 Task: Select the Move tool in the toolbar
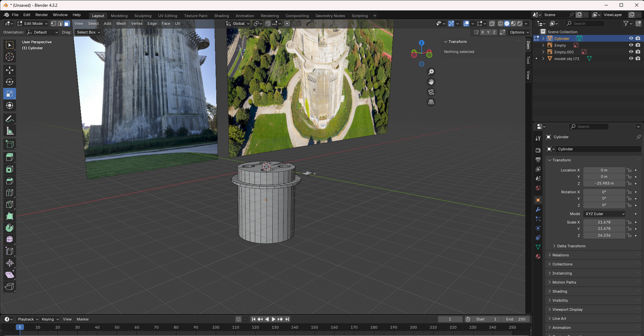pos(10,70)
